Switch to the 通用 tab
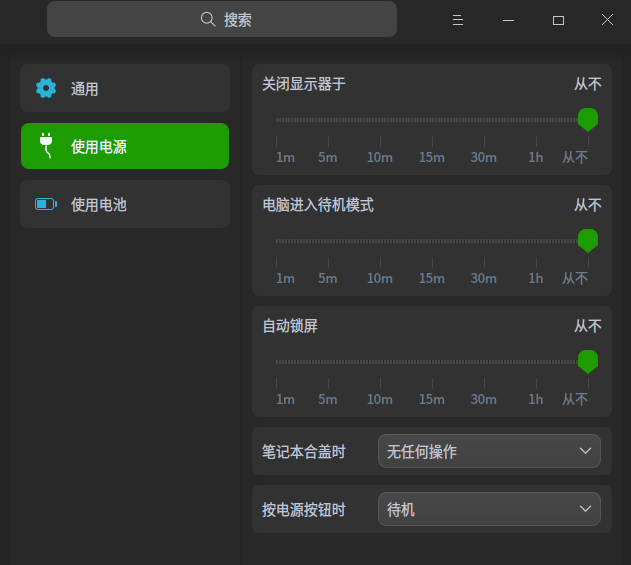 (125, 88)
